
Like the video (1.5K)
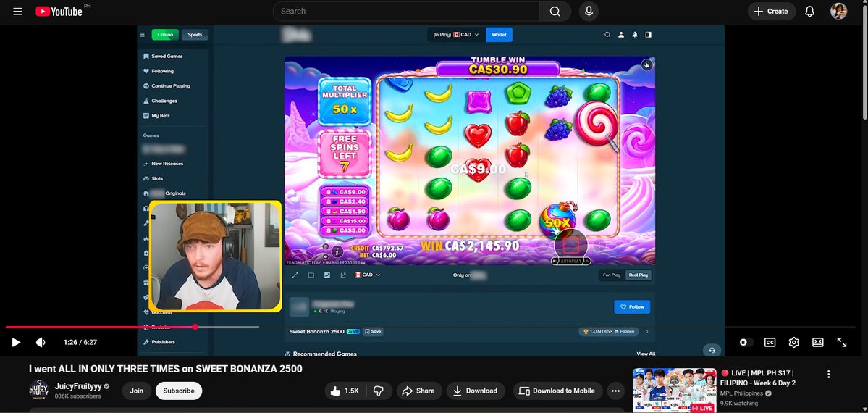tap(345, 391)
